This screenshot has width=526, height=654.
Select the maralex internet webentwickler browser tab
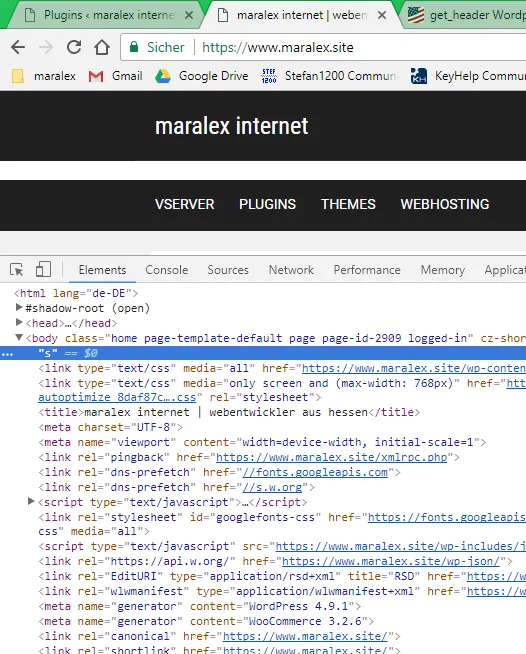pyautogui.click(x=301, y=15)
